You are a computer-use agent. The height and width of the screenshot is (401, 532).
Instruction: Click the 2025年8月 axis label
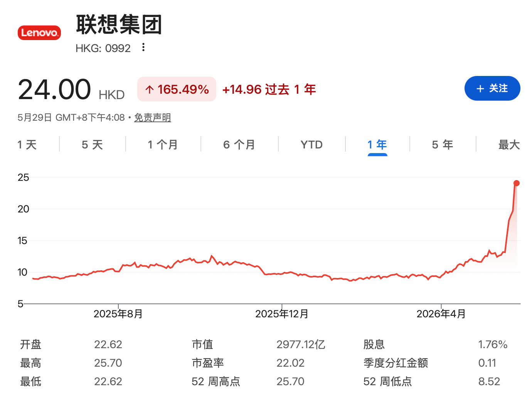(x=118, y=314)
